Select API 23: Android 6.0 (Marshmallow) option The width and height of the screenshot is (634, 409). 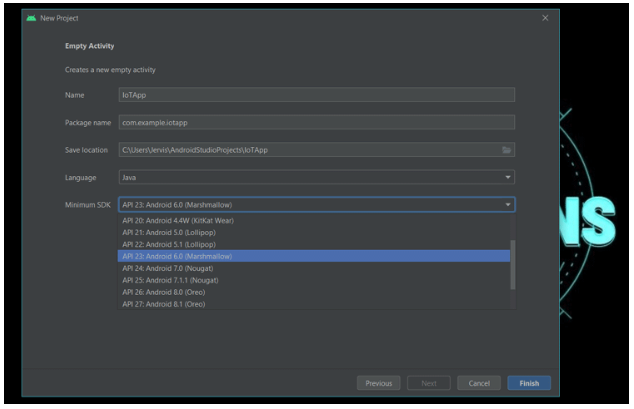(x=315, y=256)
